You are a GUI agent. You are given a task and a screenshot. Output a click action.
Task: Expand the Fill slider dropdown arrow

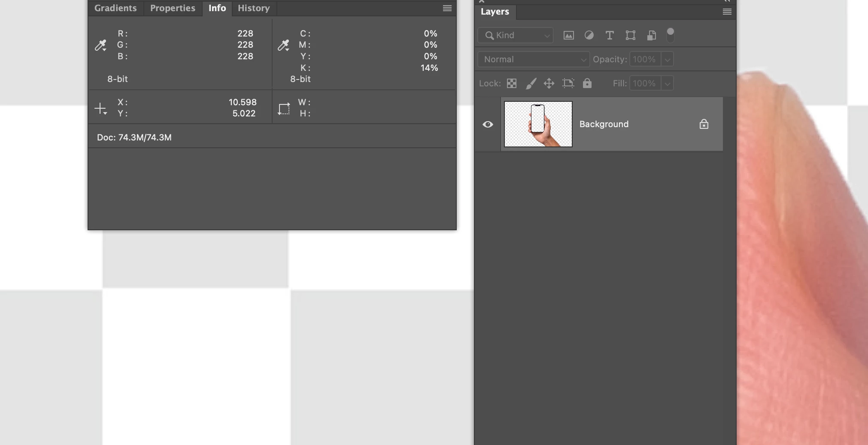click(667, 83)
